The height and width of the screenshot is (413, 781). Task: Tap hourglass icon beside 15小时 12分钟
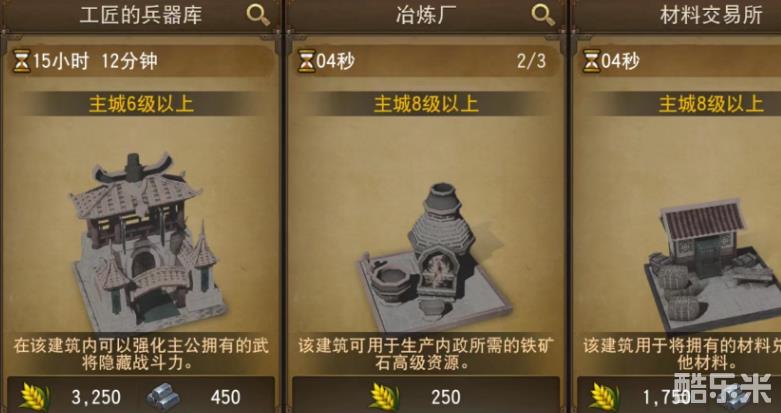(21, 62)
